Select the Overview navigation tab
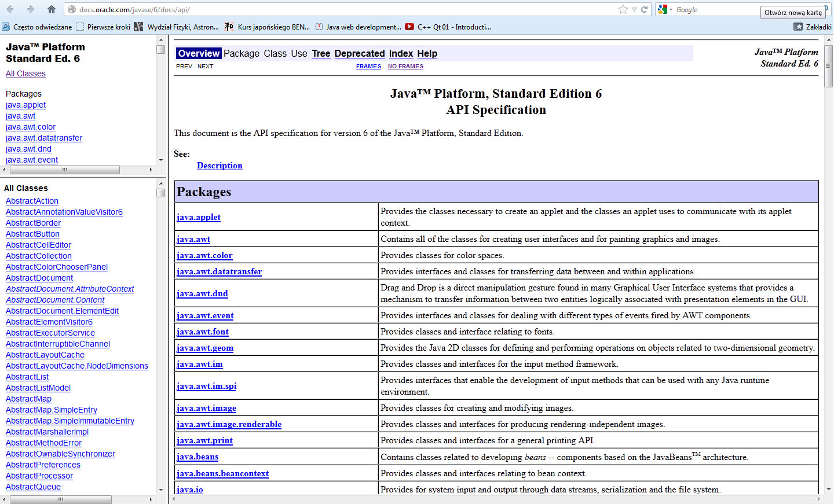Image resolution: width=834 pixels, height=504 pixels. tap(199, 53)
